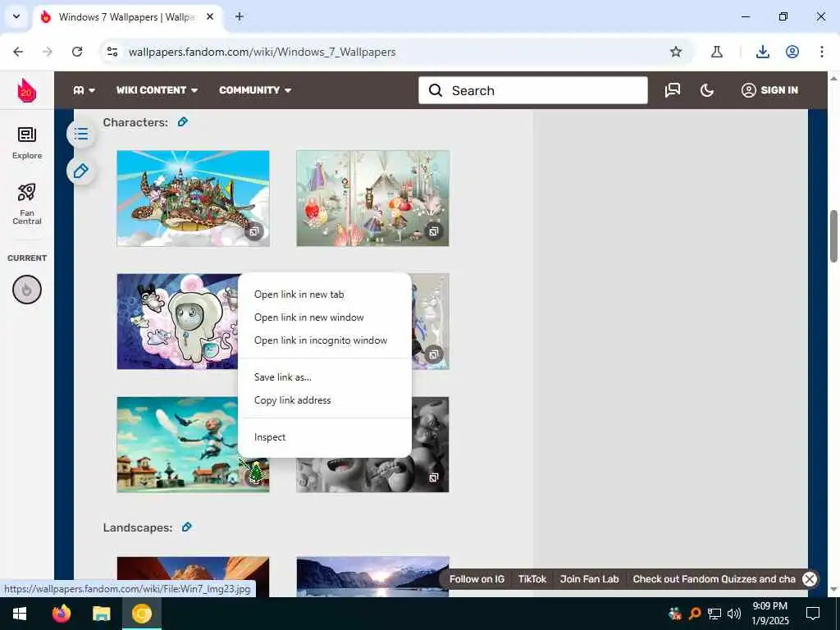Click expand icon on turtle wallpaper
840x630 pixels.
click(254, 231)
